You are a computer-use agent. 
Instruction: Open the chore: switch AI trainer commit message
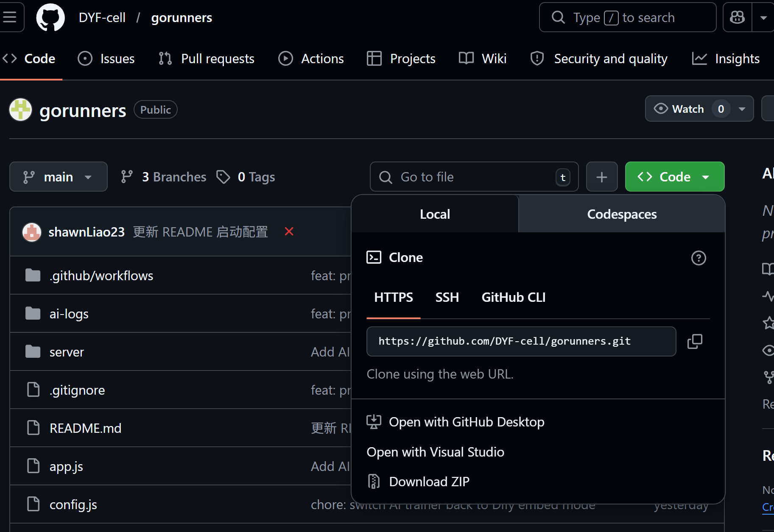[453, 506]
